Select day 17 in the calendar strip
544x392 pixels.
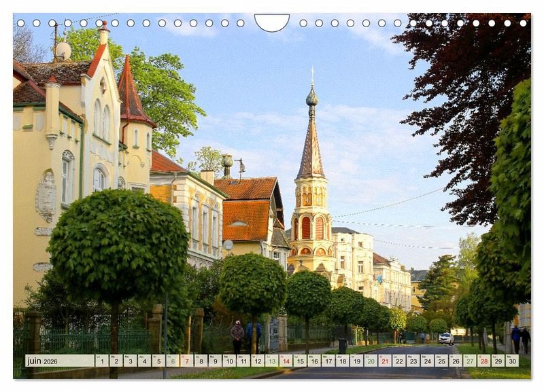328,361
